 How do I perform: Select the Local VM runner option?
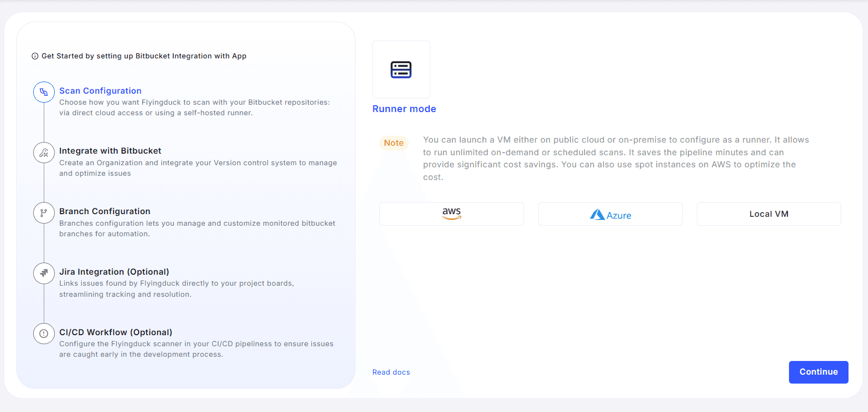pos(768,214)
